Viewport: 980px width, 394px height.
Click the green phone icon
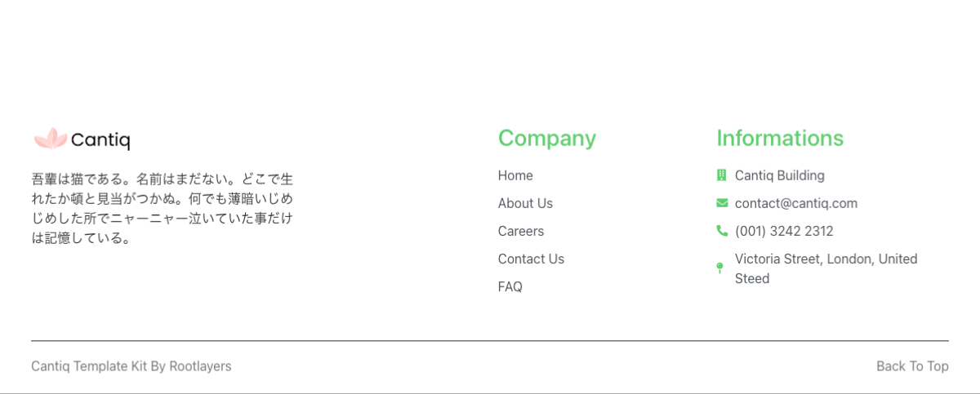722,231
